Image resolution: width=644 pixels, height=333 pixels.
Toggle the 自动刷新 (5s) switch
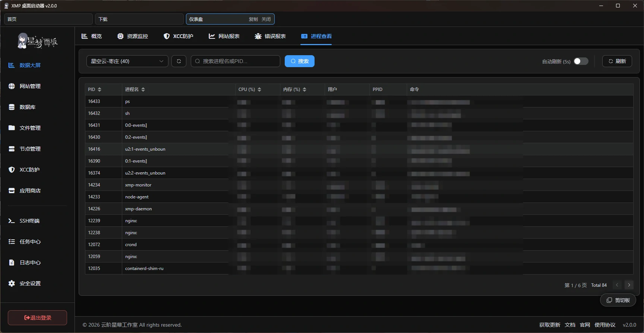tap(581, 61)
